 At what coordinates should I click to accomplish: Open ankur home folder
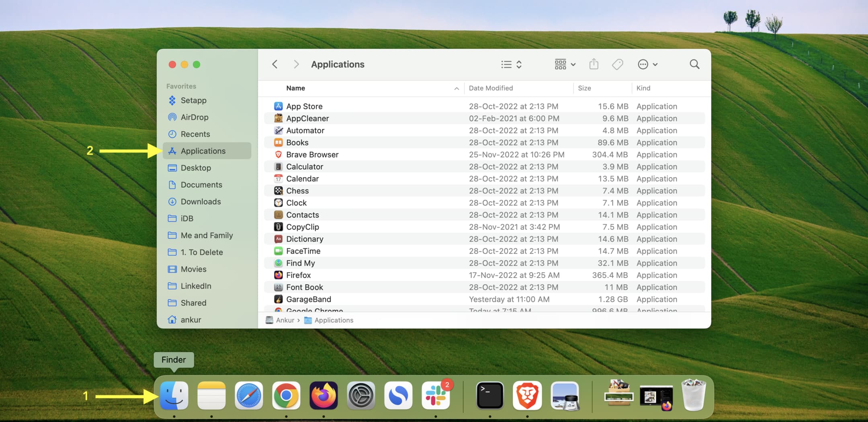click(x=207, y=320)
